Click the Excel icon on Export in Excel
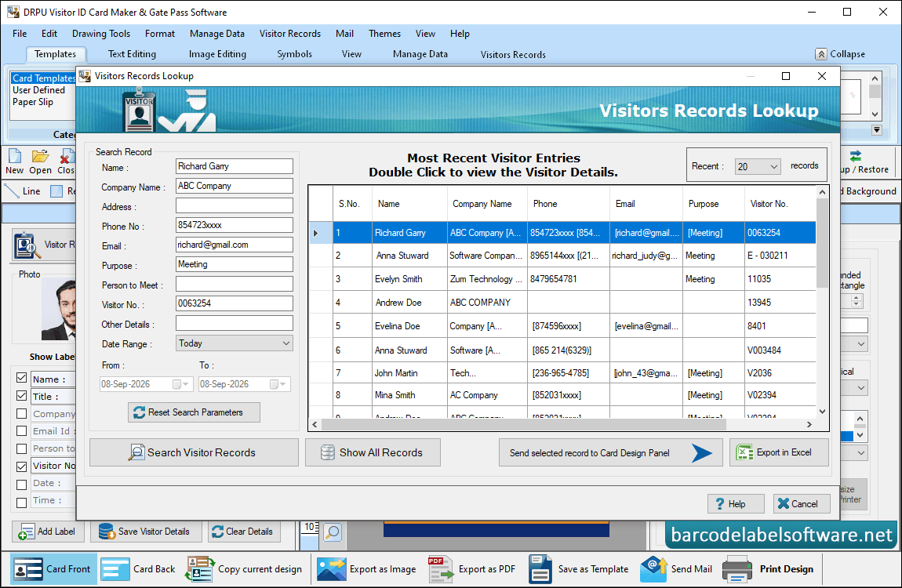The height and width of the screenshot is (588, 902). tap(744, 453)
